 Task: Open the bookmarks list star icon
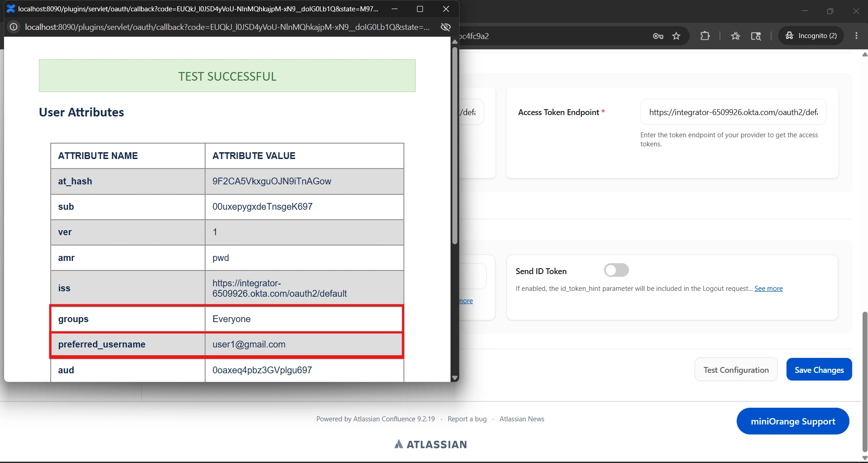[736, 36]
